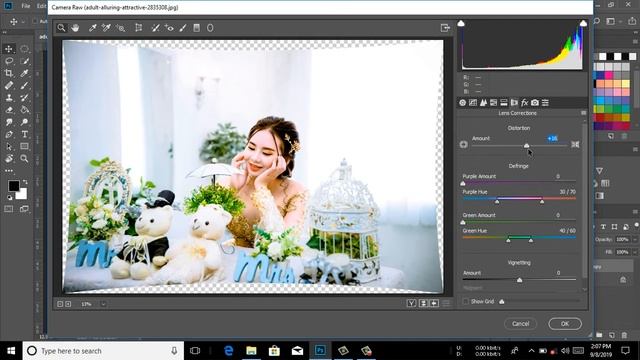Open the Effects fx panel tab
The image size is (640, 360).
[524, 102]
